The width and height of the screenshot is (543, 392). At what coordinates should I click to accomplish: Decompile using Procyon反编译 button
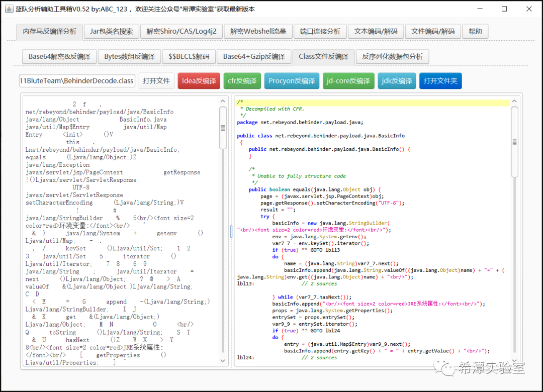tap(292, 81)
